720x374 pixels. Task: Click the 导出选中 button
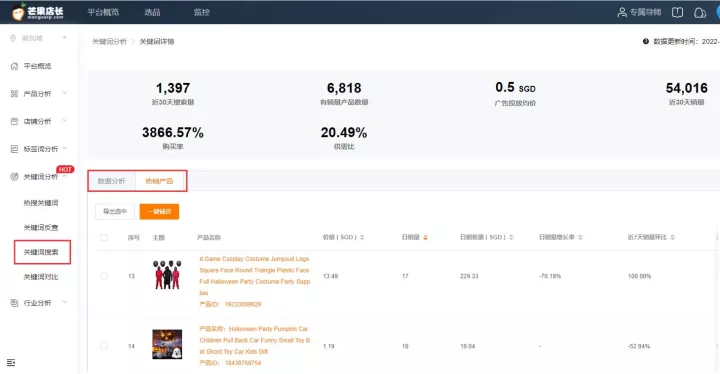[115, 211]
